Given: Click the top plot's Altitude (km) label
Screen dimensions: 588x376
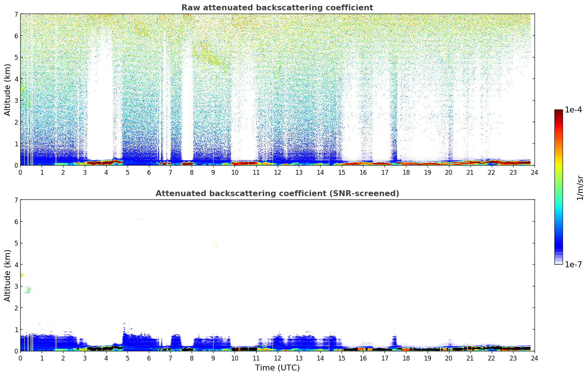Looking at the screenshot, I should (x=8, y=90).
